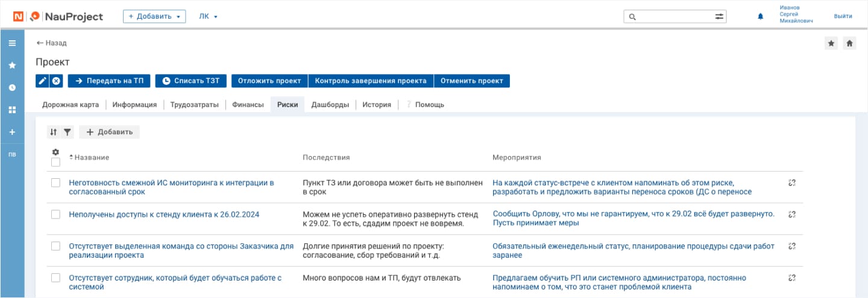The image size is (868, 298).
Task: Click the Добавить button in risks list
Action: click(109, 132)
